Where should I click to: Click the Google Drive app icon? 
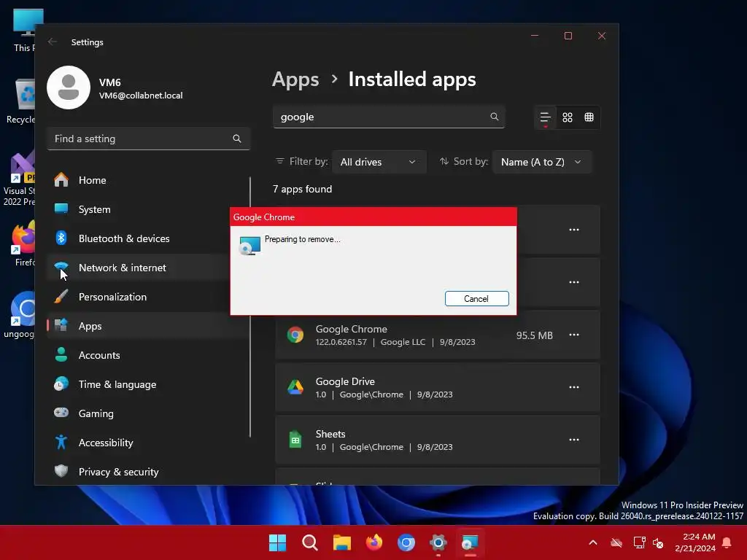[295, 387]
